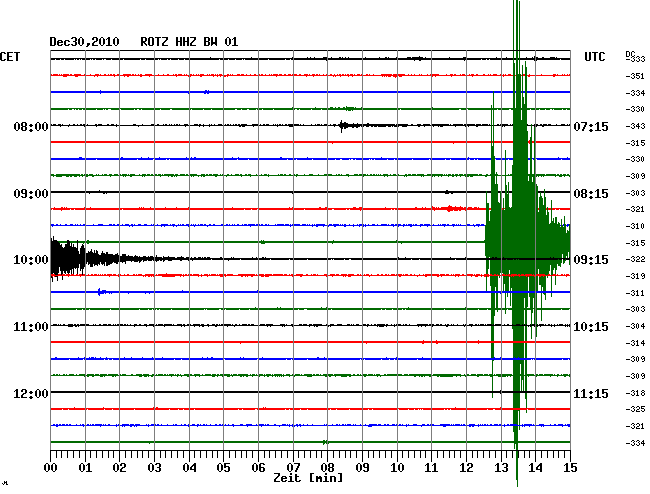Click the DC offset value -304

pyautogui.click(x=635, y=326)
